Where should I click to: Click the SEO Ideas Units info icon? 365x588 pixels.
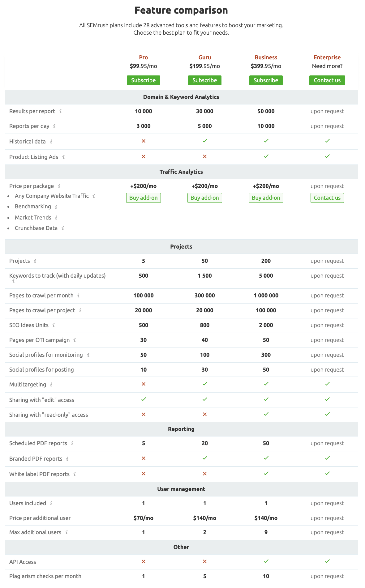(54, 325)
